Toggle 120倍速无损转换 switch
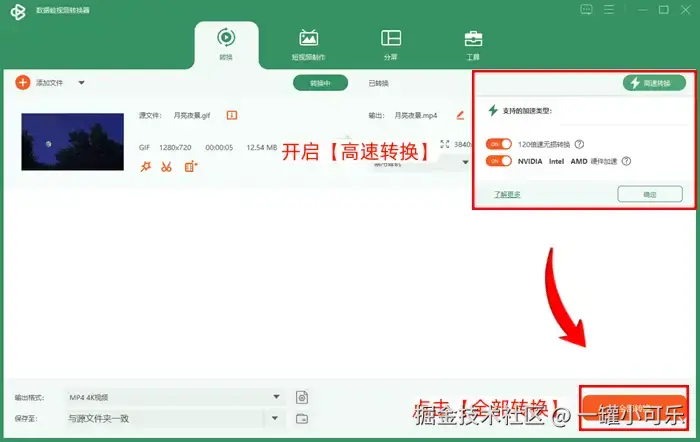700x442 pixels. 499,144
